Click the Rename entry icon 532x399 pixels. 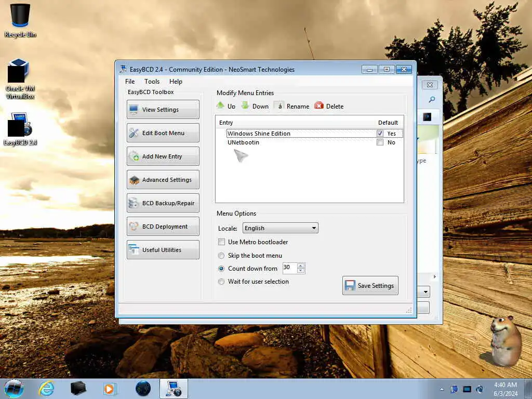point(279,106)
